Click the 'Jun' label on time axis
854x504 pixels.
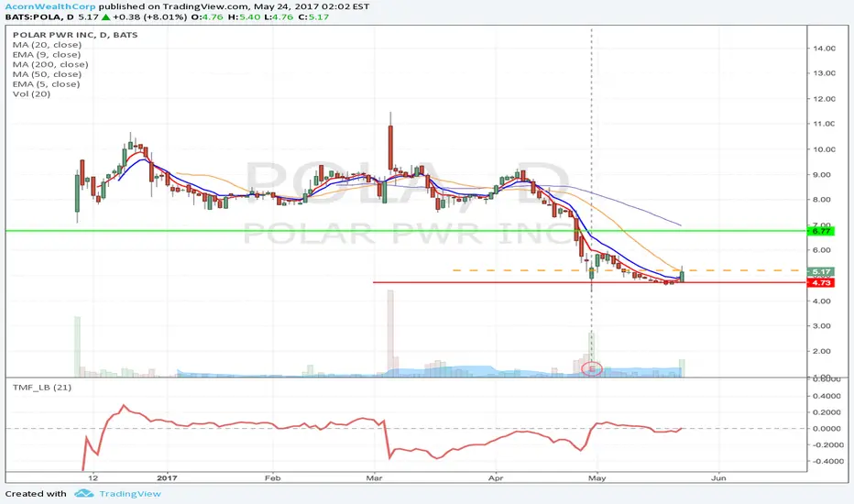(718, 477)
